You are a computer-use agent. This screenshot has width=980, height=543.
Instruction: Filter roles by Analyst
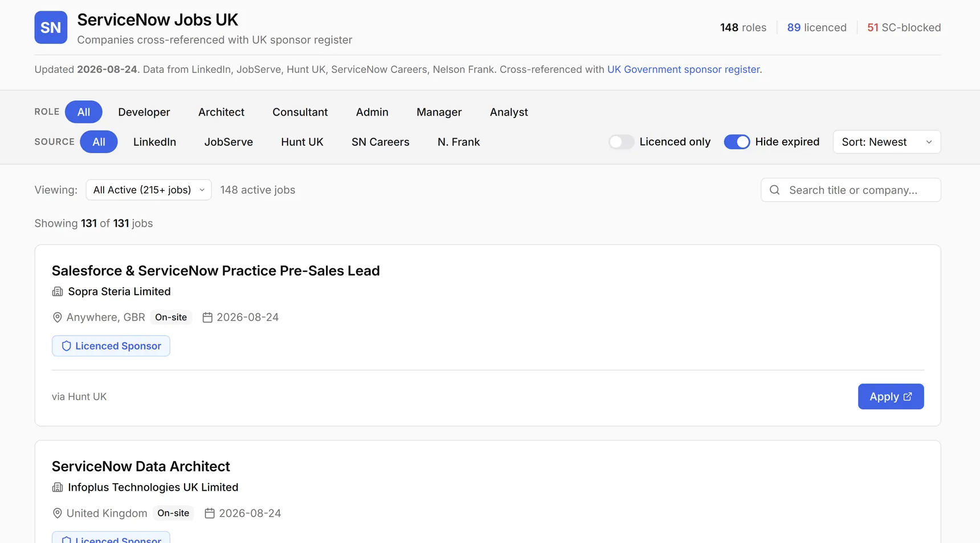pyautogui.click(x=509, y=112)
